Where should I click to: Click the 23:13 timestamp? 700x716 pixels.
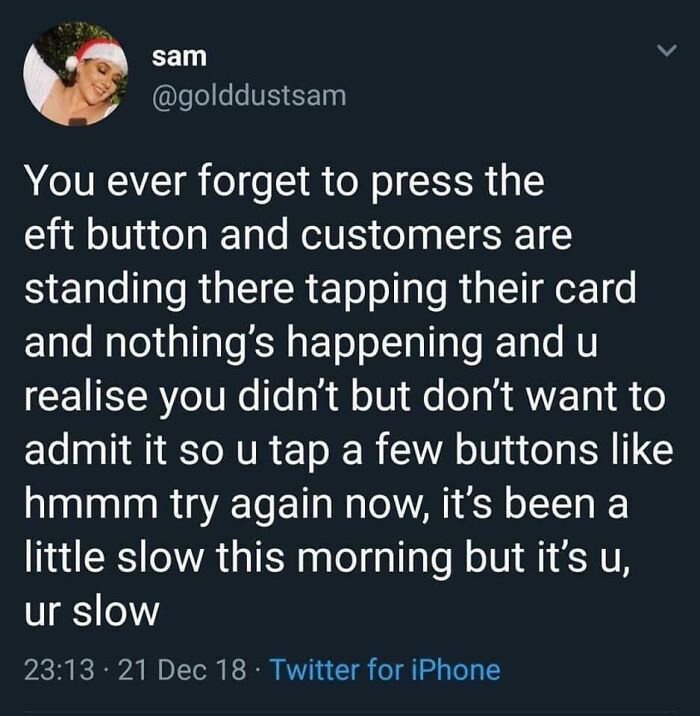tap(60, 670)
